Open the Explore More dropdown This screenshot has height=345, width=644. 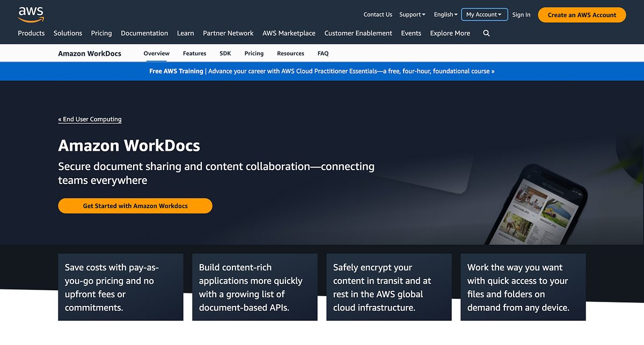tap(450, 33)
